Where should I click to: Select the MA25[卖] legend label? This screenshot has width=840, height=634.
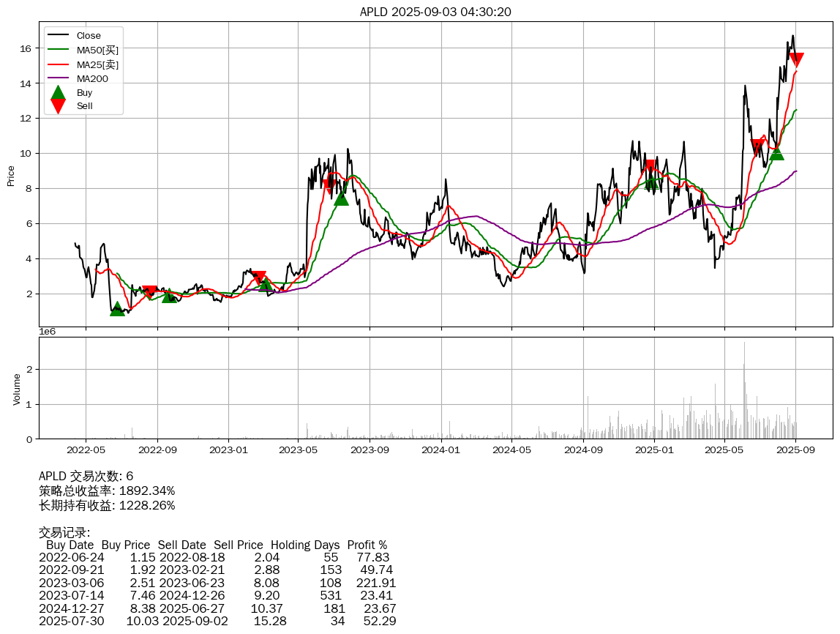click(x=97, y=64)
